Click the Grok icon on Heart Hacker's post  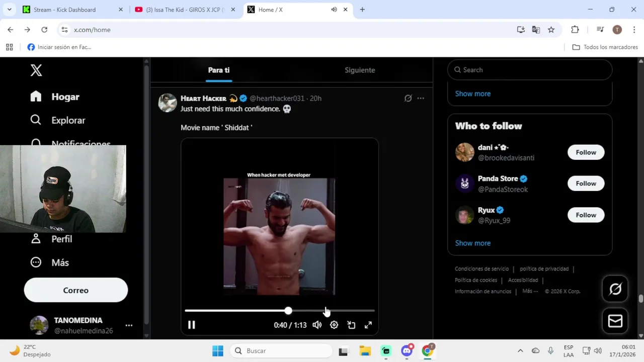408,98
